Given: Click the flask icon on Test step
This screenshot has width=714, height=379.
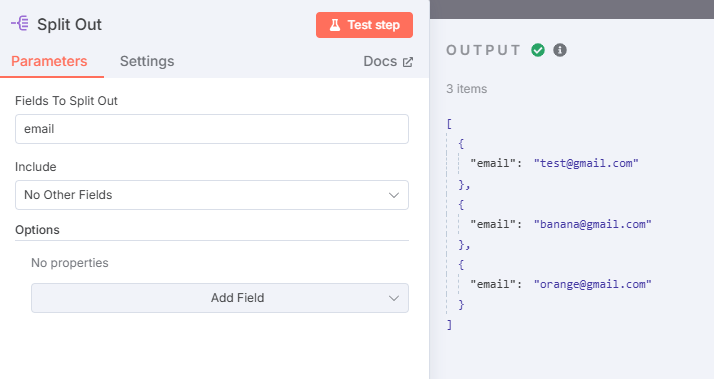Looking at the screenshot, I should click(x=335, y=25).
